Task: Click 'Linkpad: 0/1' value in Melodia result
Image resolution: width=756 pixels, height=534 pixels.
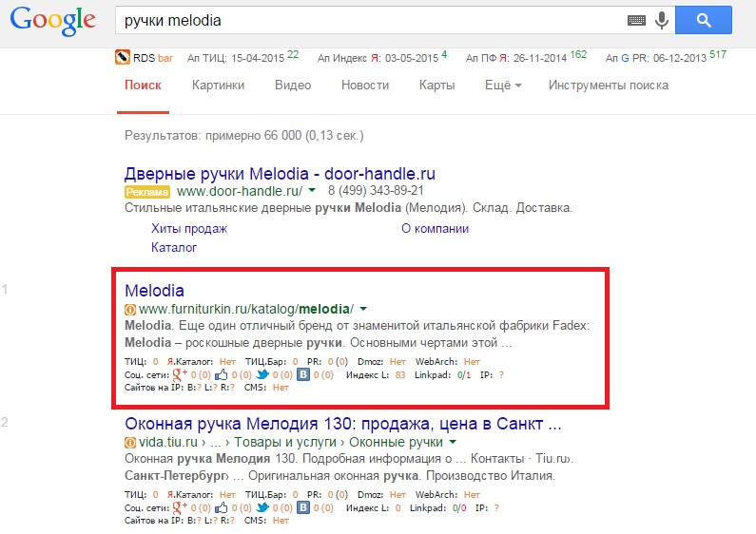Action: point(442,374)
